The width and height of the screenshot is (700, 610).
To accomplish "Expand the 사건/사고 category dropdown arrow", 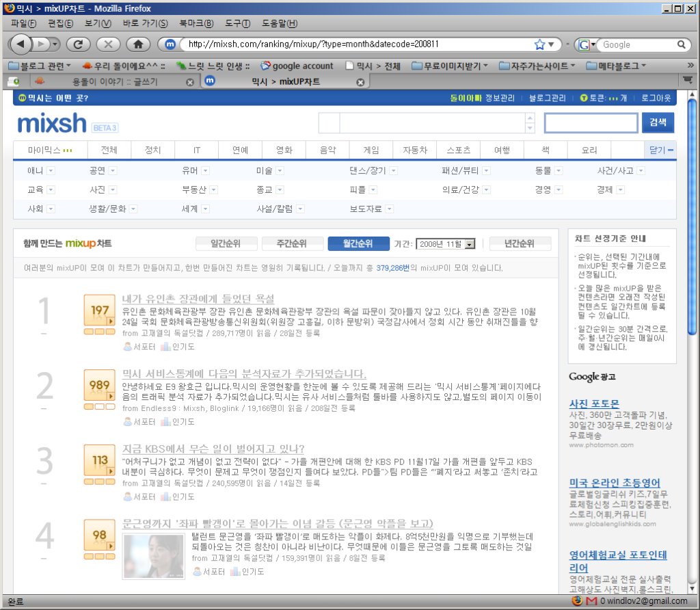I will [641, 170].
